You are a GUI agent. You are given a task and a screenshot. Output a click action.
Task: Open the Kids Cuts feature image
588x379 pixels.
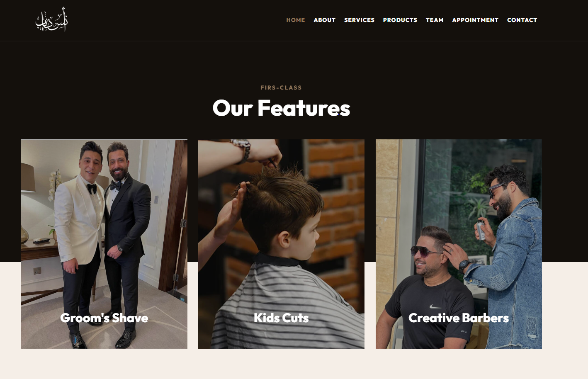[x=281, y=244]
